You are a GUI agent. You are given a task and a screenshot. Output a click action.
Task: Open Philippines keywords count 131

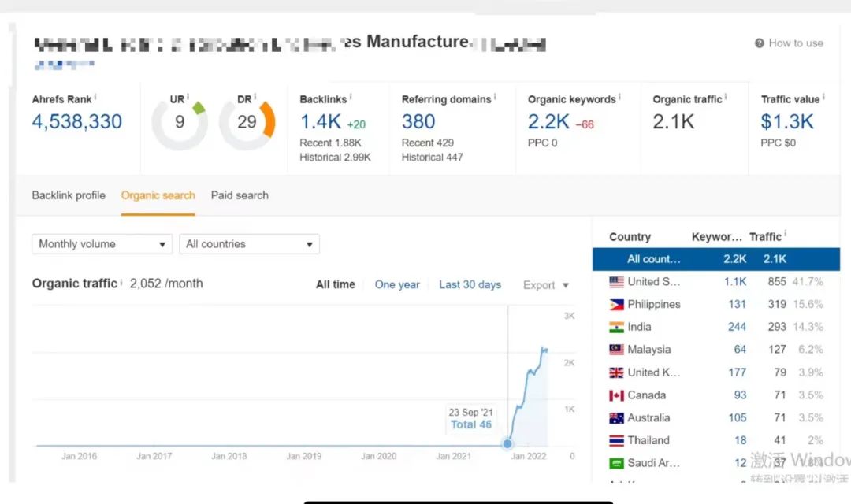[x=737, y=304]
